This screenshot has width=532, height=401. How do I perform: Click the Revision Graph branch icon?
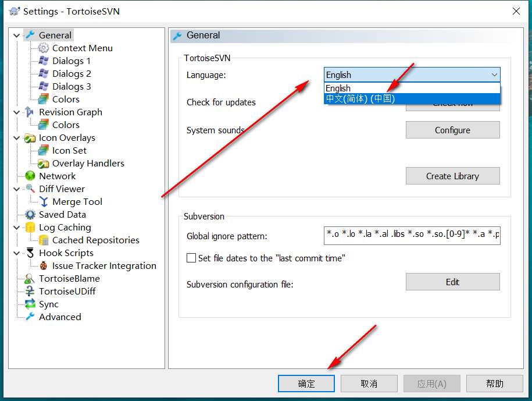(30, 112)
